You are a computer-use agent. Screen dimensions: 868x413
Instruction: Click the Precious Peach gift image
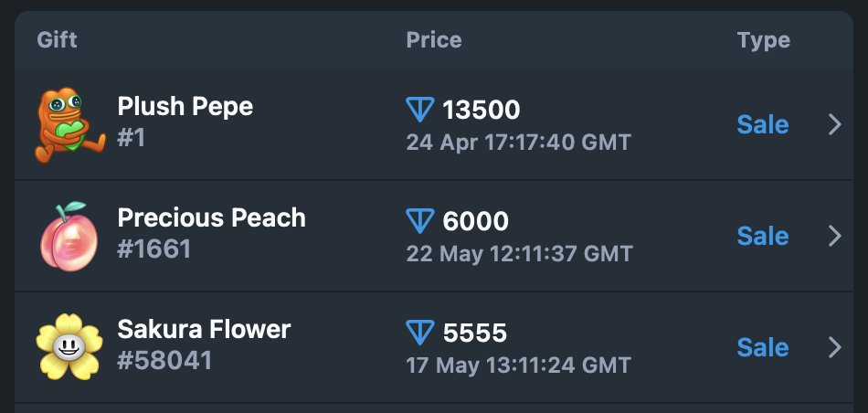tap(69, 237)
